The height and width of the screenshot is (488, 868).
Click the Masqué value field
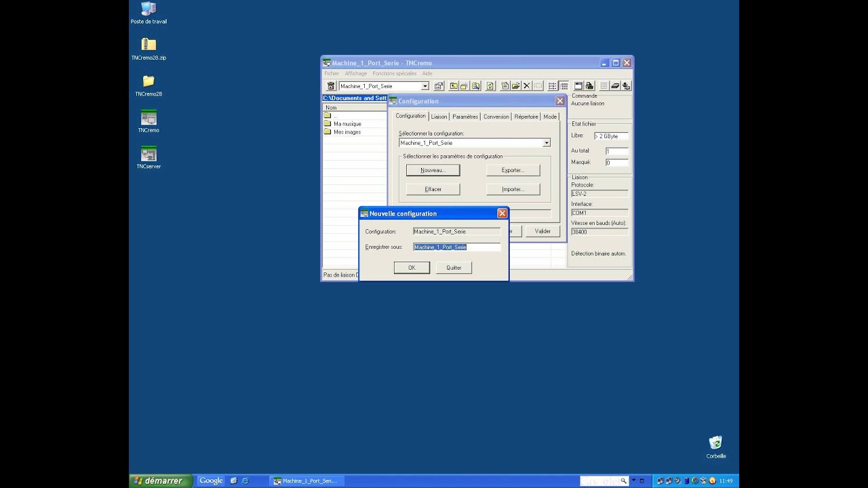[616, 163]
